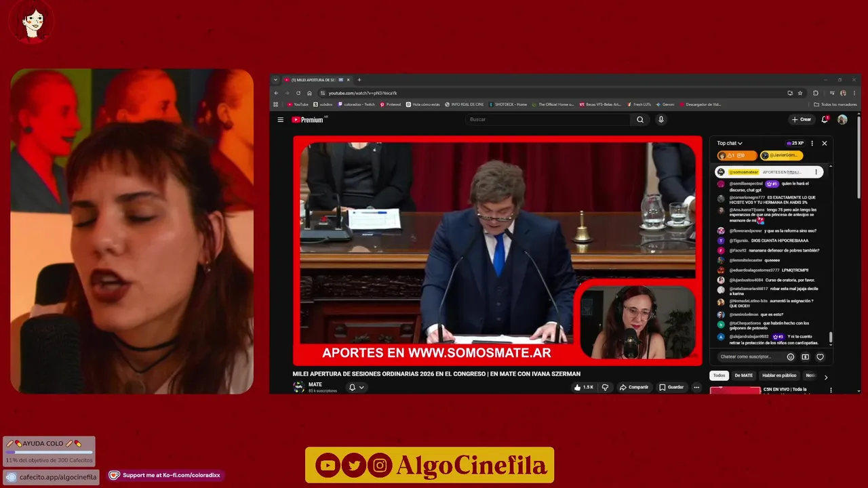Click the Crear button on YouTube
The image size is (868, 488).
(x=802, y=119)
